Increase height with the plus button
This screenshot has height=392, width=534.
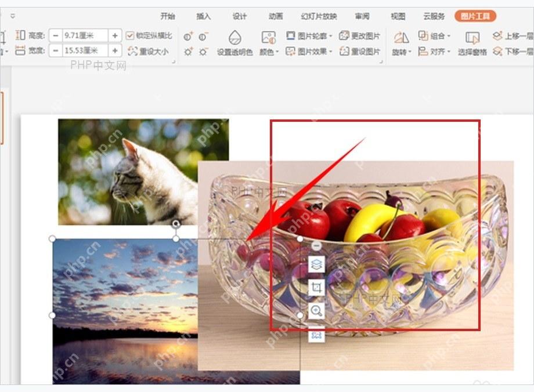[x=115, y=35]
